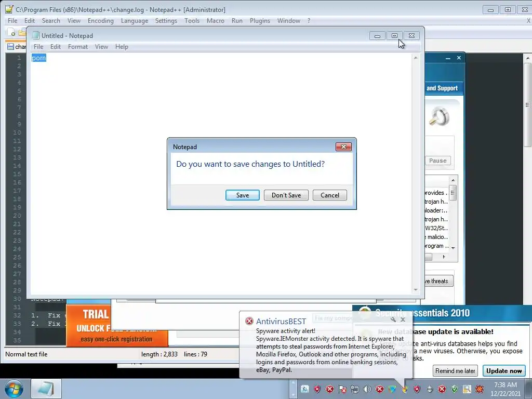Select 'loader:..' entry in threat list
Screen dimensions: 532x399
point(436,210)
